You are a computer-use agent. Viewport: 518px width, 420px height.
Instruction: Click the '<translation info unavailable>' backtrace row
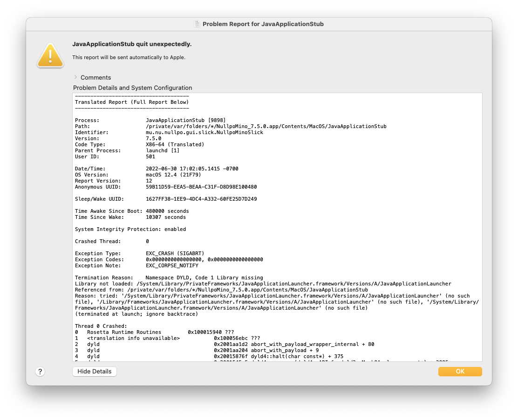(x=168, y=338)
